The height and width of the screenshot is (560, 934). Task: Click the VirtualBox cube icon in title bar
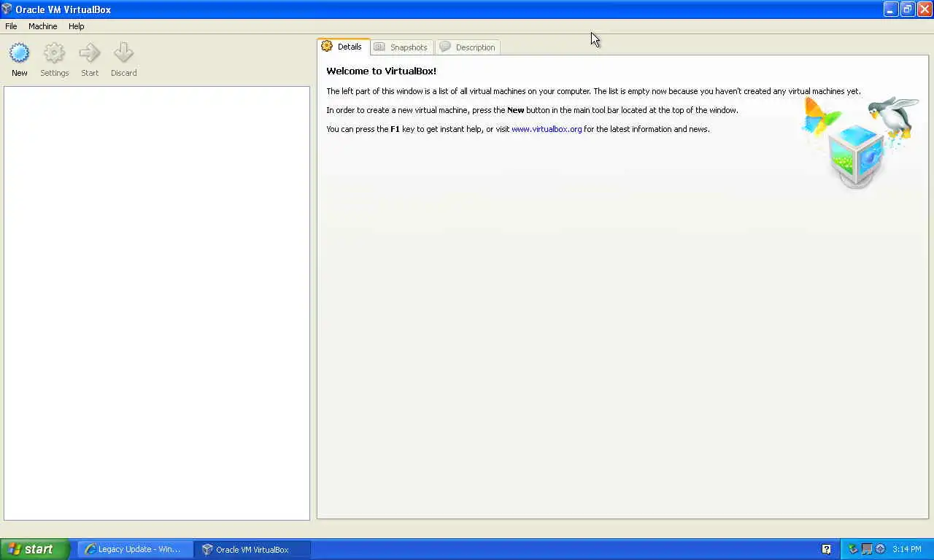point(7,9)
